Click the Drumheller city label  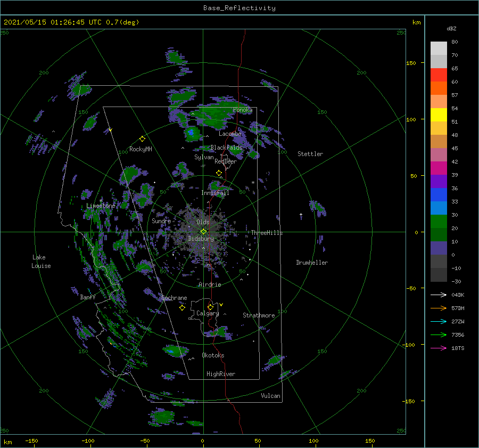(x=312, y=263)
